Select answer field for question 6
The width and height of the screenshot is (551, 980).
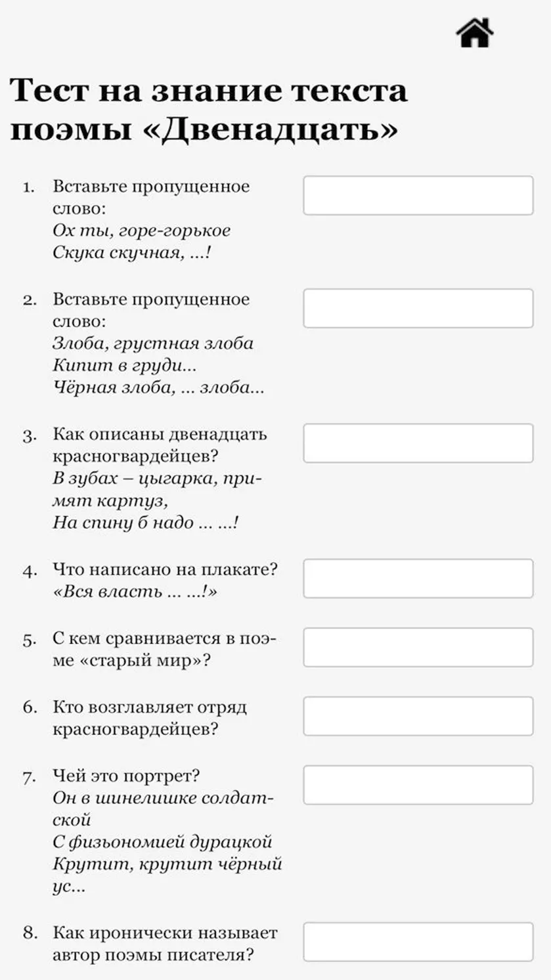click(x=418, y=716)
